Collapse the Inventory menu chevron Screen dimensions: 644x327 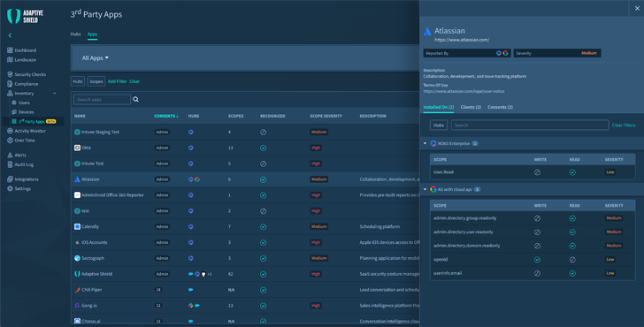55,94
